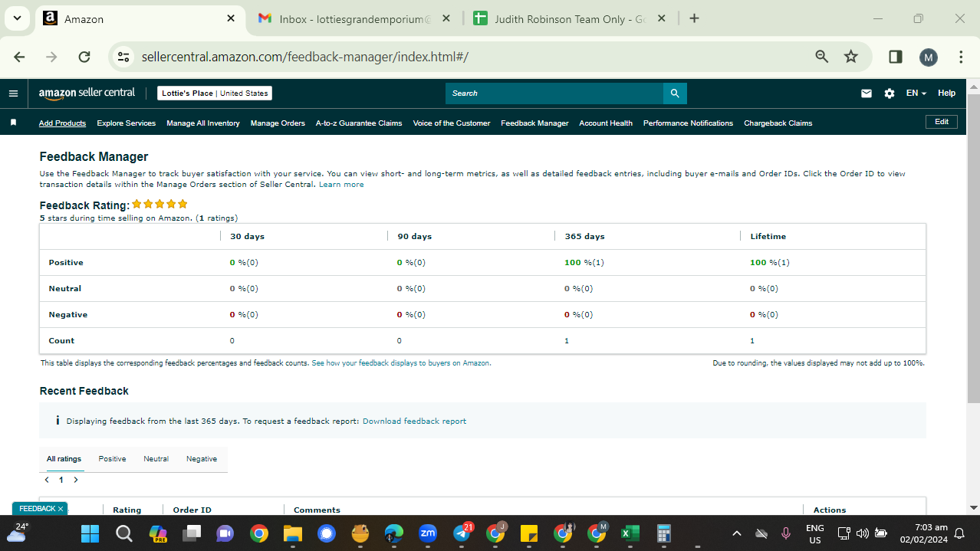
Task: Select the Neutral ratings tab
Action: (156, 459)
